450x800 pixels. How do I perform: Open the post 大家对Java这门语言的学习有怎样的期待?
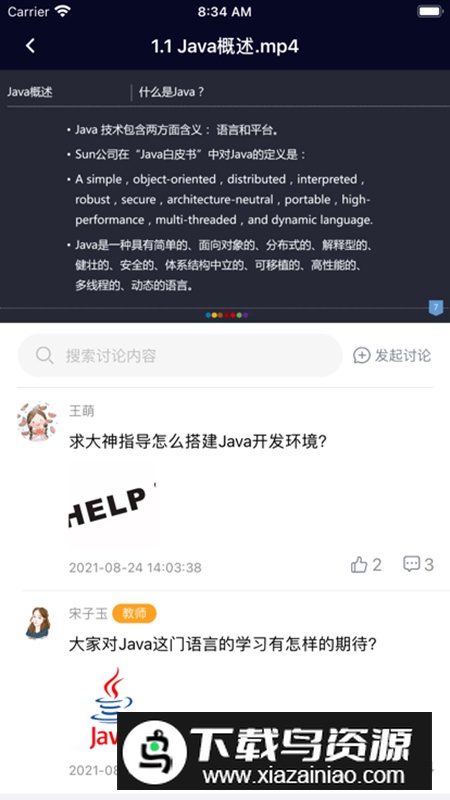[x=223, y=645]
